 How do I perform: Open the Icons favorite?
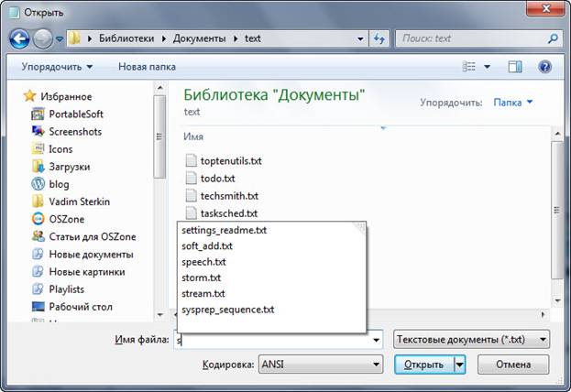60,149
